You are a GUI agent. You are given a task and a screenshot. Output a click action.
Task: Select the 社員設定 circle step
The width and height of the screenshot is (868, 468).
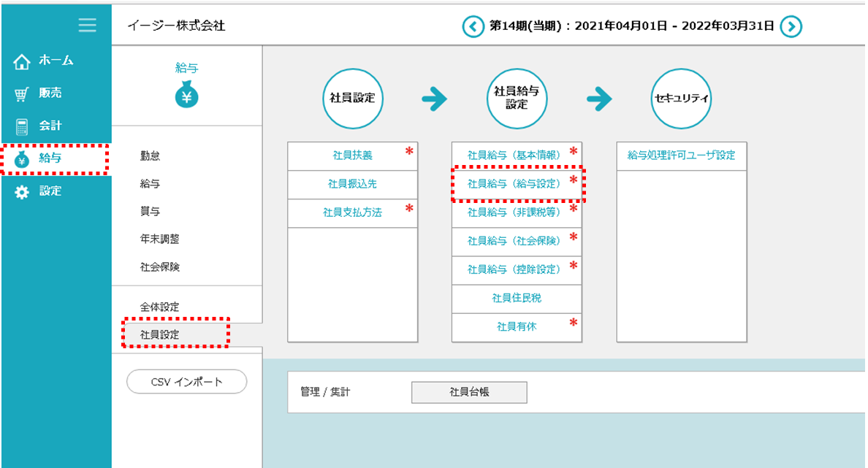pos(352,99)
